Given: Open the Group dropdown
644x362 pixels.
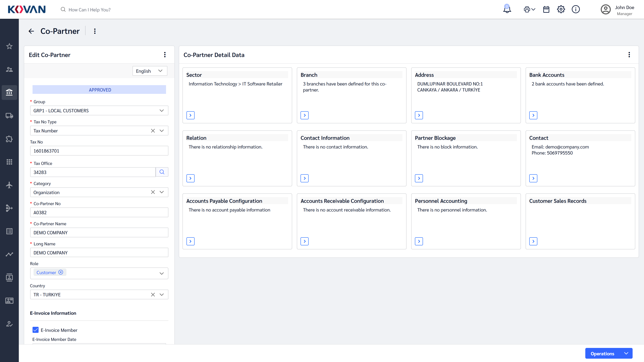Looking at the screenshot, I should click(x=99, y=111).
